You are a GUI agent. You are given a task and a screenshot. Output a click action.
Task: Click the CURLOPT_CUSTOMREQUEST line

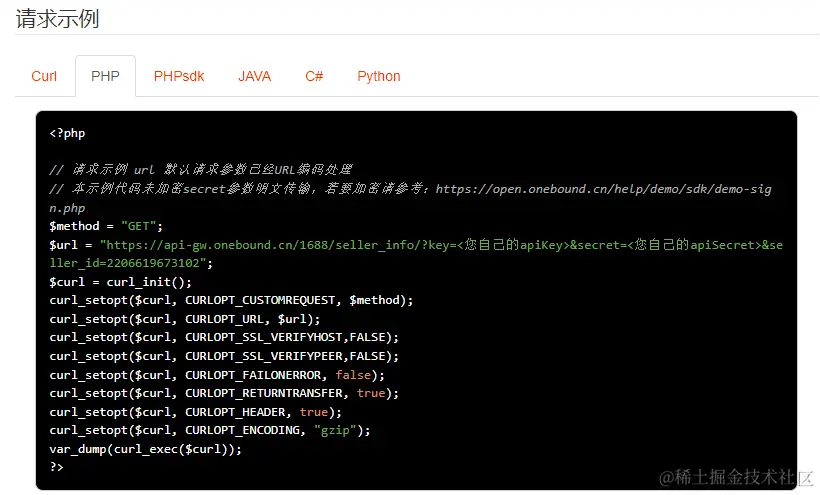coord(231,300)
